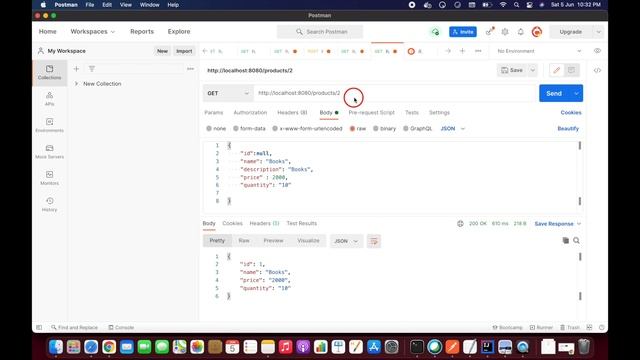Open Monitors in the sidebar
This screenshot has height=360, width=640.
[x=49, y=178]
